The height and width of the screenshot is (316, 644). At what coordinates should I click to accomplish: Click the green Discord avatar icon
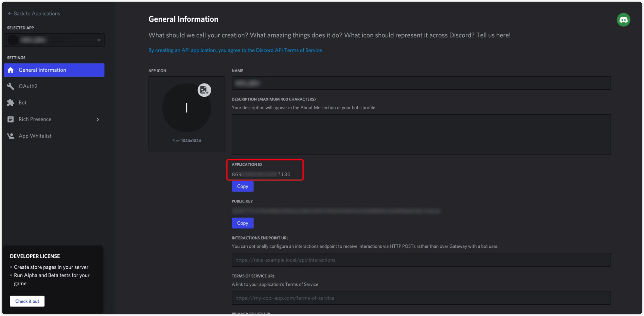pyautogui.click(x=623, y=20)
